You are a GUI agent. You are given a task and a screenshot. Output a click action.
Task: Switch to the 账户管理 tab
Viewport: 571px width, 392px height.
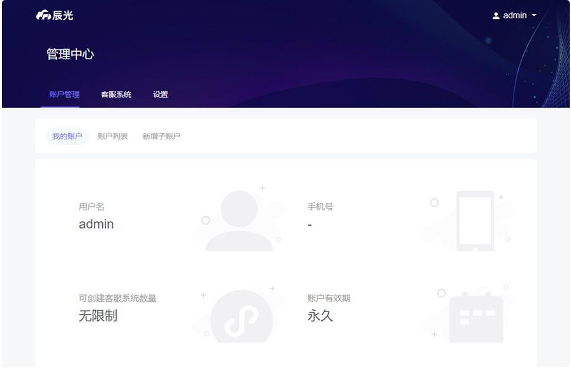[x=64, y=95]
